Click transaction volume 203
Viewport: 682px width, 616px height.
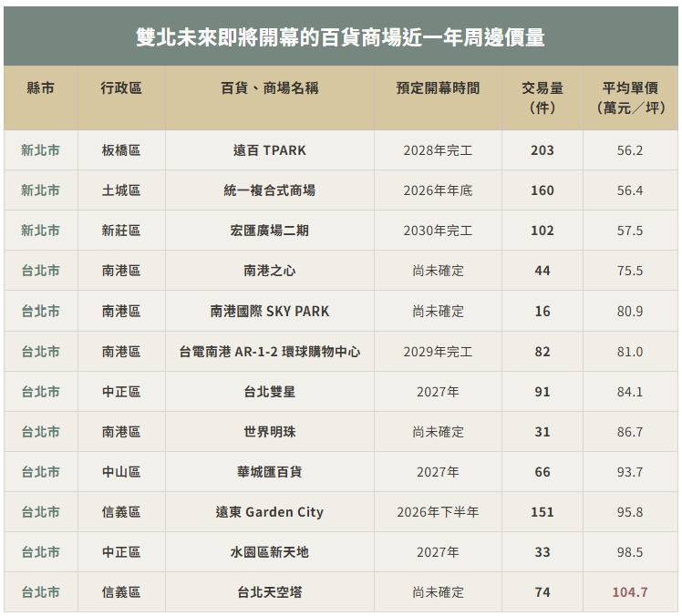[542, 150]
